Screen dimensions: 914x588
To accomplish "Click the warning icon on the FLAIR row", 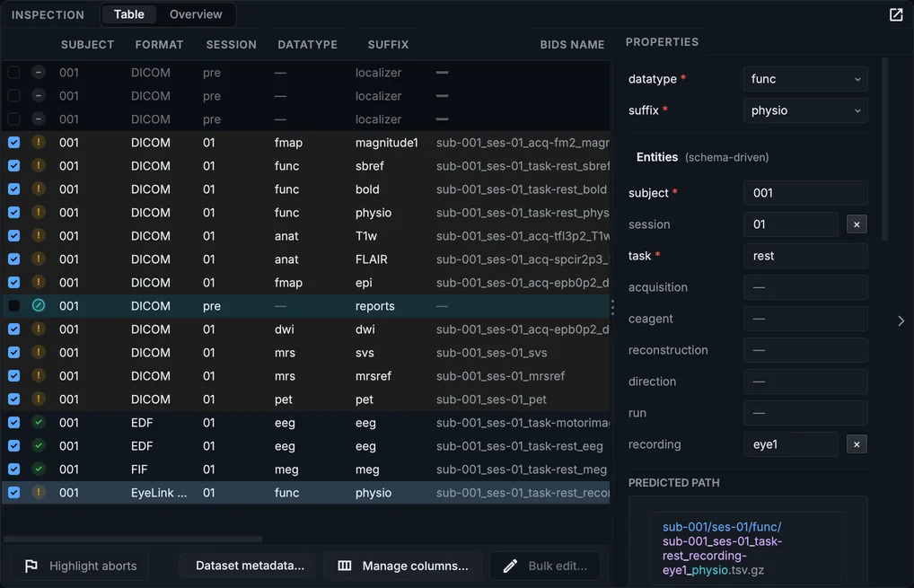I will click(39, 259).
